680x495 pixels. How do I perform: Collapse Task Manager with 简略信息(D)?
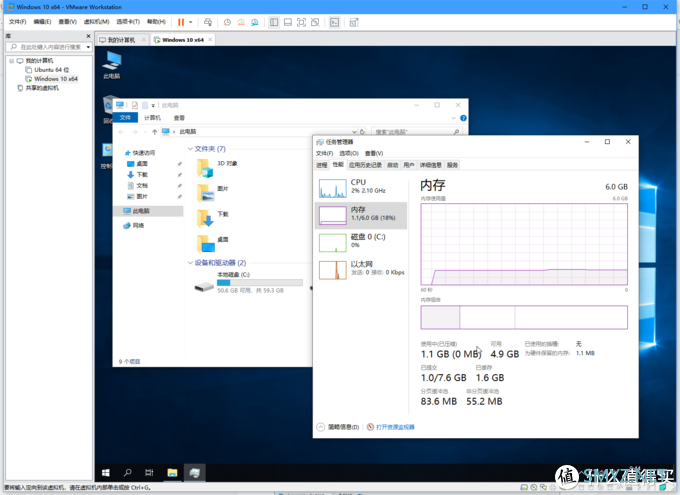(x=338, y=427)
